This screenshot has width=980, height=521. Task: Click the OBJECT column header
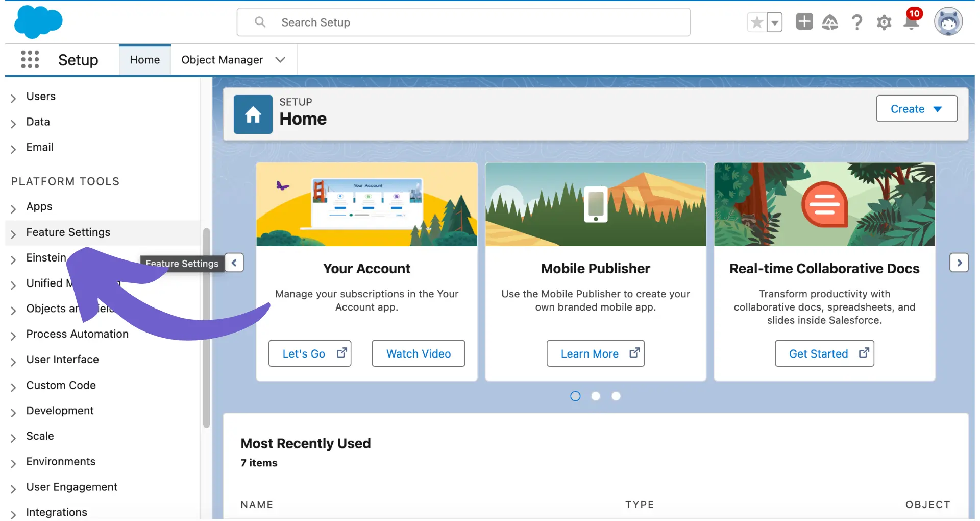click(x=927, y=505)
